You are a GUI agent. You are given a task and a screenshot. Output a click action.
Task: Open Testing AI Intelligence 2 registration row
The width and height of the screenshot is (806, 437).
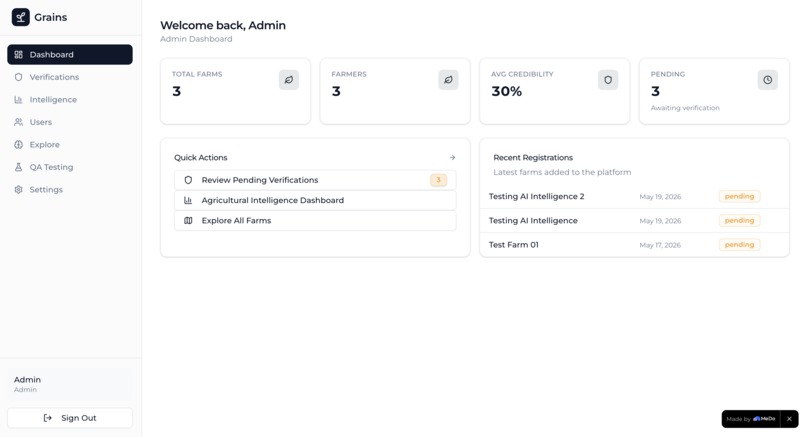tap(634, 196)
